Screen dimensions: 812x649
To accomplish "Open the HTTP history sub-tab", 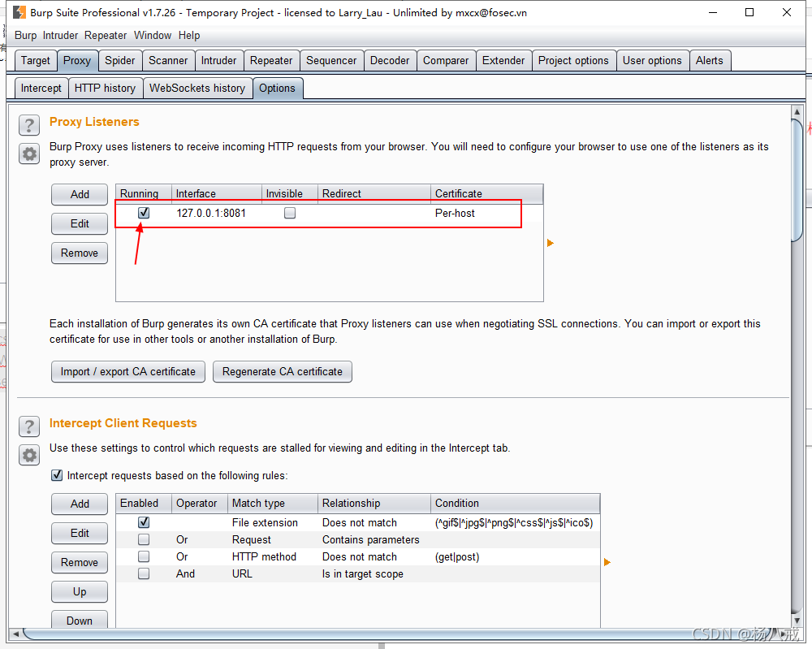I will (105, 88).
